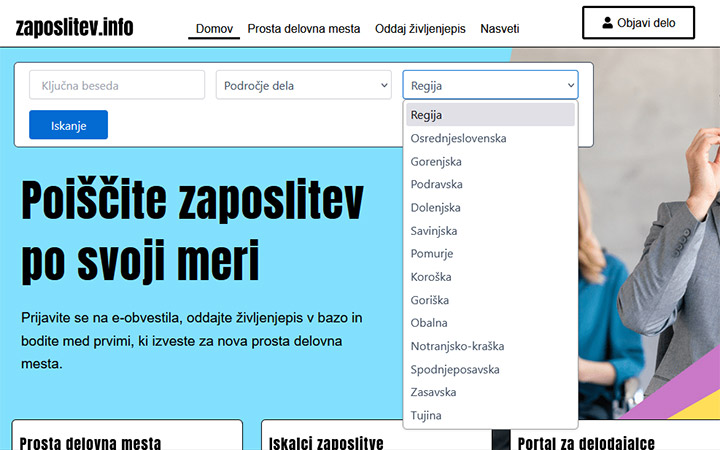Open the Domov navigation tab
Viewport: 720px width, 450px height.
click(214, 29)
